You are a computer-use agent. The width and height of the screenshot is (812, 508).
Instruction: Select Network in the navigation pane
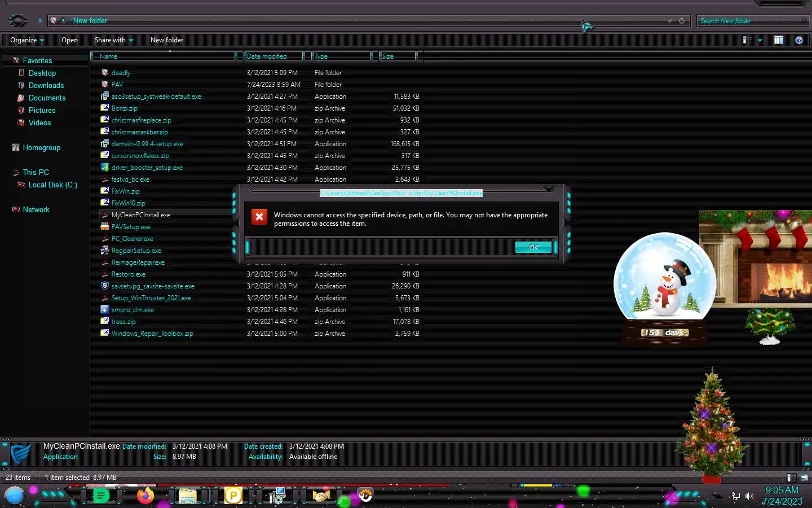tap(36, 209)
